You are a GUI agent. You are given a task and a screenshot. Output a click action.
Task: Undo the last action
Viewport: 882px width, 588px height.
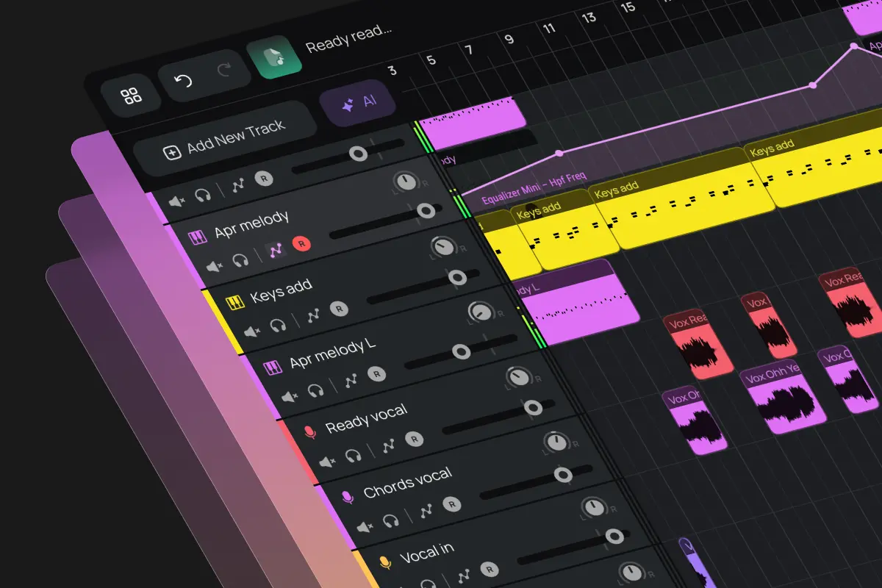[184, 80]
